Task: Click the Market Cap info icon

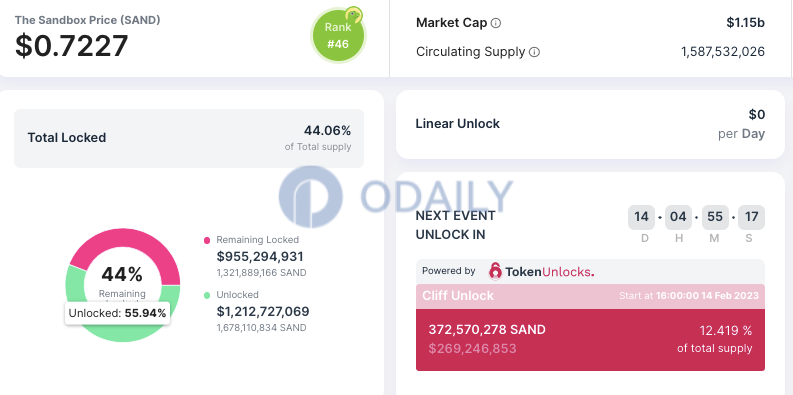Action: (496, 23)
